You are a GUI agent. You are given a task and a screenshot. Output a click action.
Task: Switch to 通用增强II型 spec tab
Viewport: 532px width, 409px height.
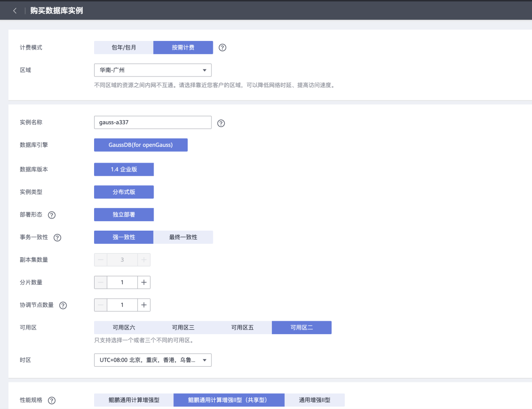click(x=314, y=400)
